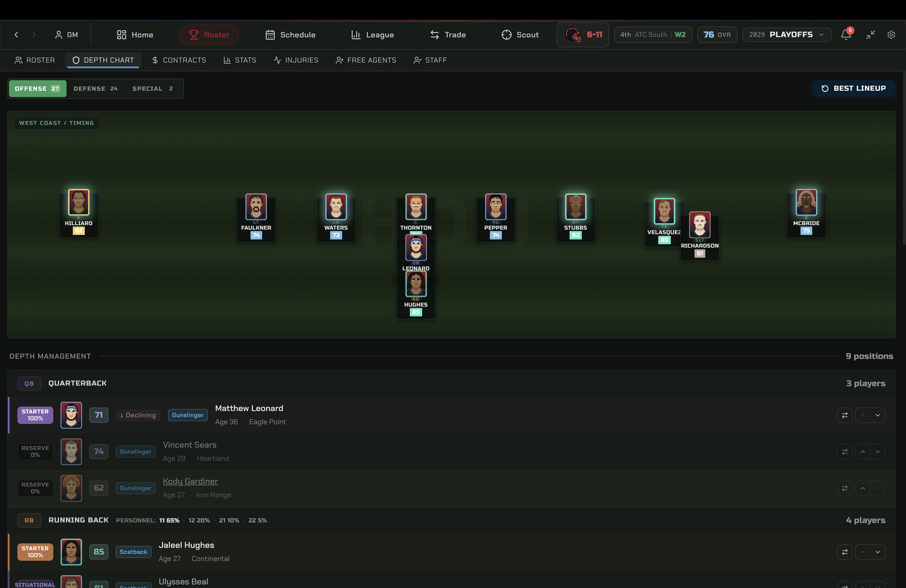The width and height of the screenshot is (906, 588).
Task: Select Faulkner's player card on field
Action: (256, 217)
